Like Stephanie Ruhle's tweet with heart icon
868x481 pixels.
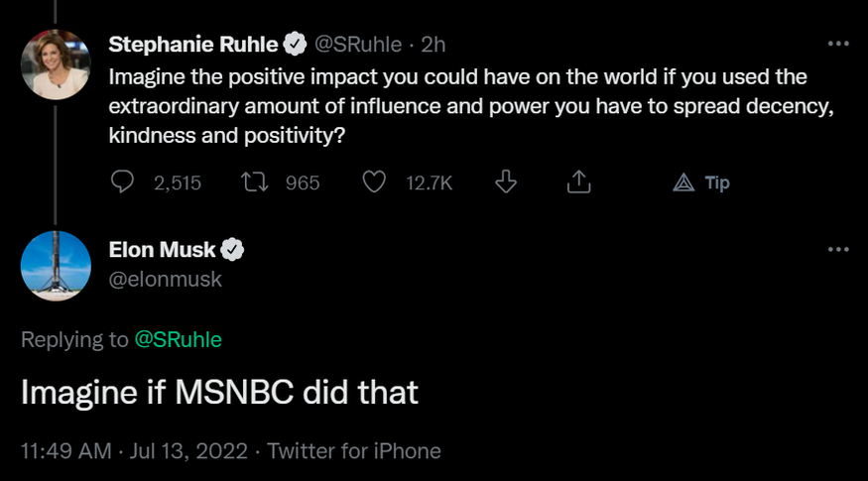374,182
